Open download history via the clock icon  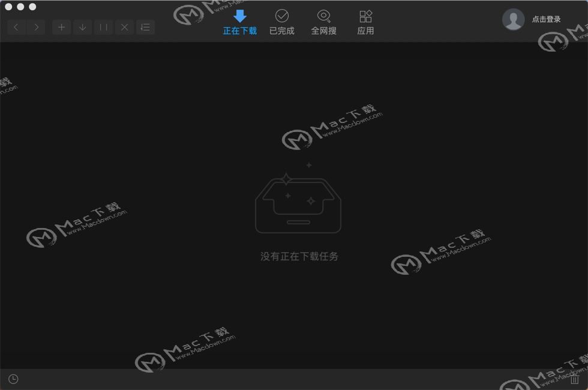(13, 379)
